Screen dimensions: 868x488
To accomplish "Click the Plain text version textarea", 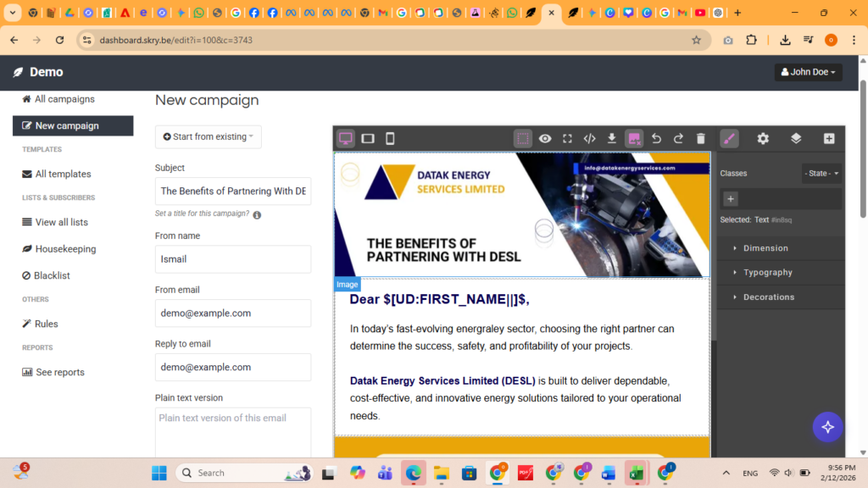I will tap(233, 433).
